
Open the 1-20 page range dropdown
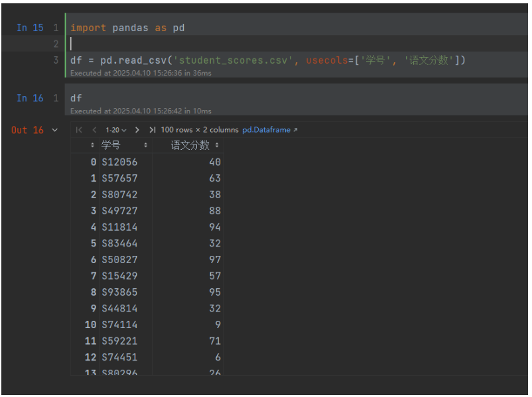(115, 130)
